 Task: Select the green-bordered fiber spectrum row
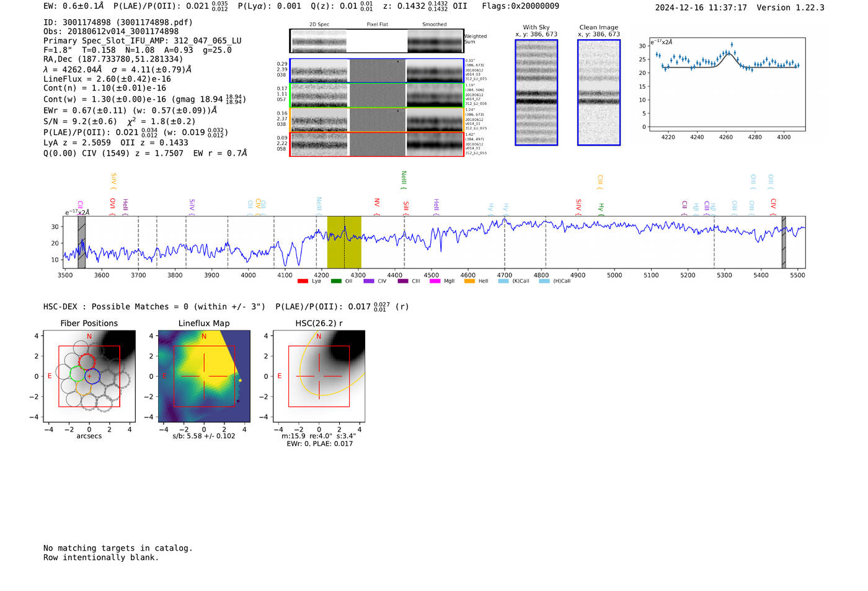377,95
